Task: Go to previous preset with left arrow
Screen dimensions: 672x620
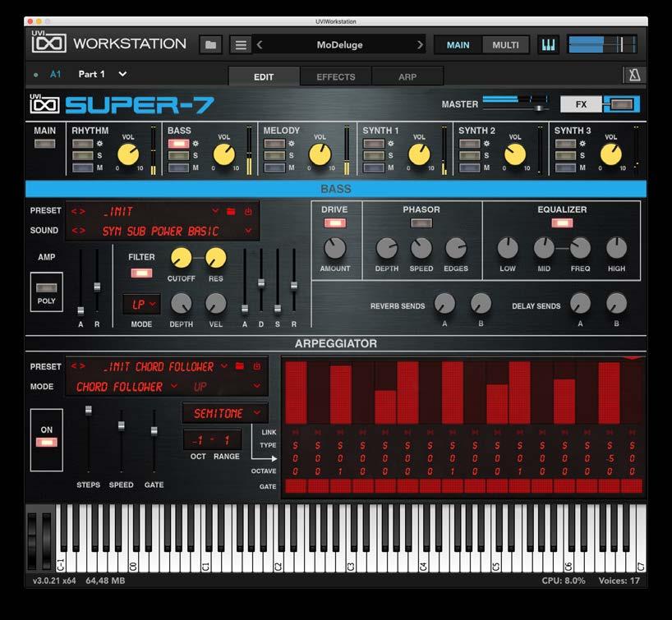Action: 260,44
